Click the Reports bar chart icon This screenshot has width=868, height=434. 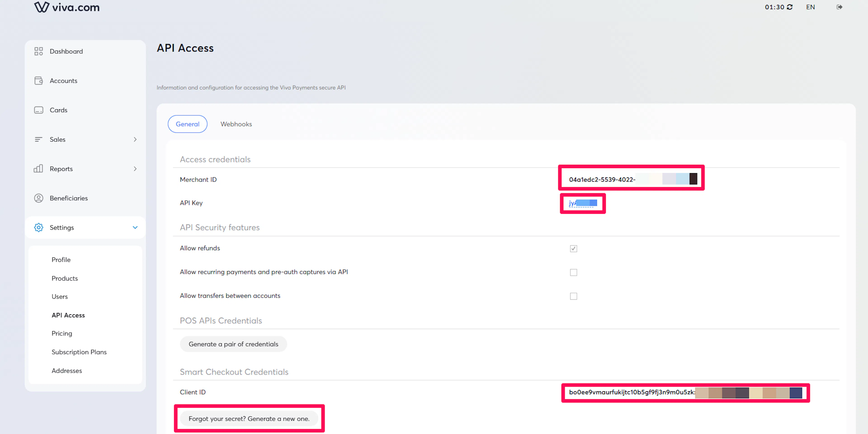click(38, 168)
